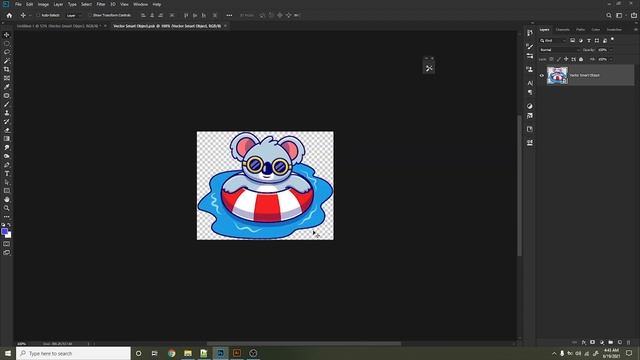Image resolution: width=640 pixels, height=360 pixels.
Task: Enable Auto-Select checkbox
Action: coord(38,16)
